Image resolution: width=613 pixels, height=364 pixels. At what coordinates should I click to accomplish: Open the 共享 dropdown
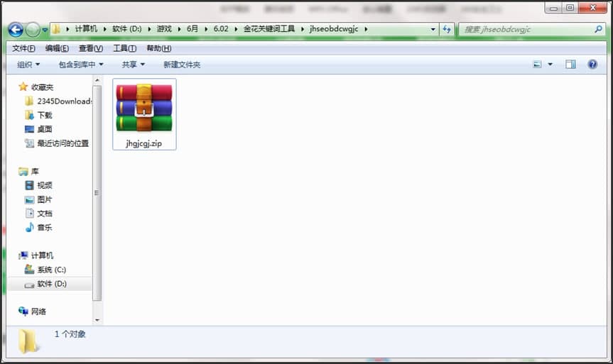pyautogui.click(x=134, y=65)
